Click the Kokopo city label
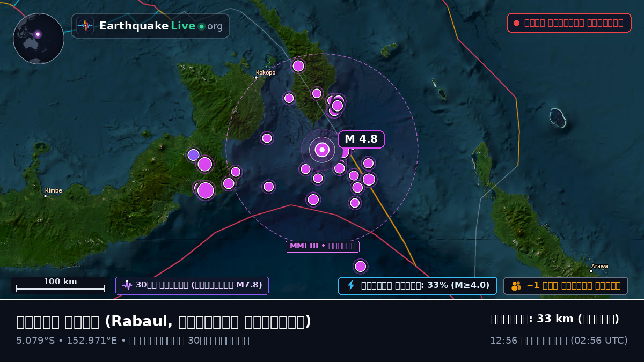Viewport: 644px width, 362px height. [266, 72]
